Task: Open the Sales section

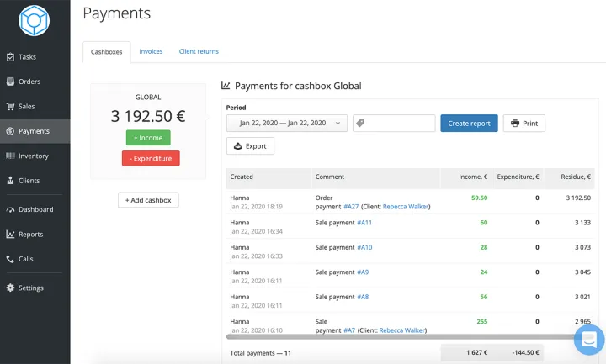Action: click(26, 107)
